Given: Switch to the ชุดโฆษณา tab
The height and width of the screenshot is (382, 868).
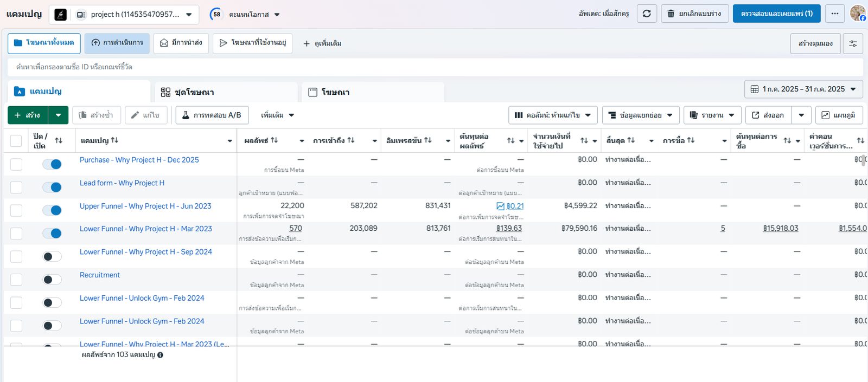Looking at the screenshot, I should 226,92.
